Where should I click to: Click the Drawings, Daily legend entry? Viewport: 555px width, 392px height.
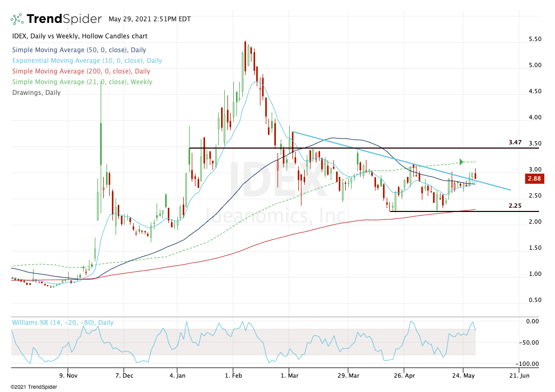36,93
